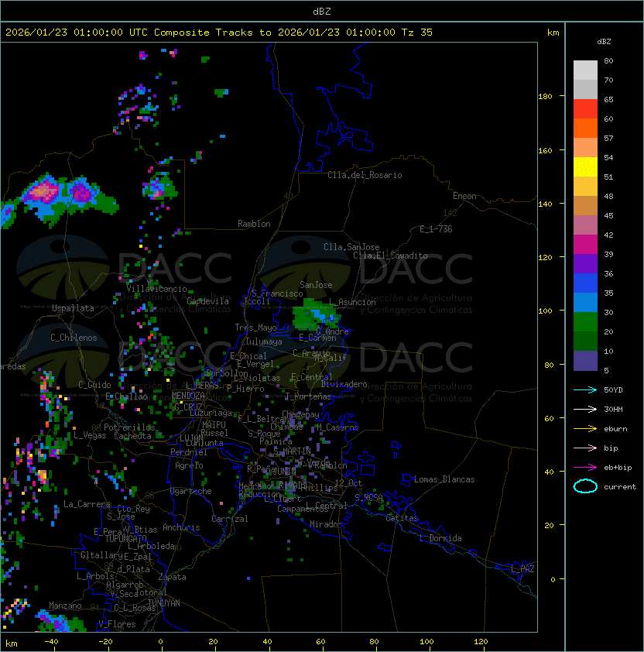
Task: Click the 'Agrelo' map label
Action: click(x=189, y=465)
